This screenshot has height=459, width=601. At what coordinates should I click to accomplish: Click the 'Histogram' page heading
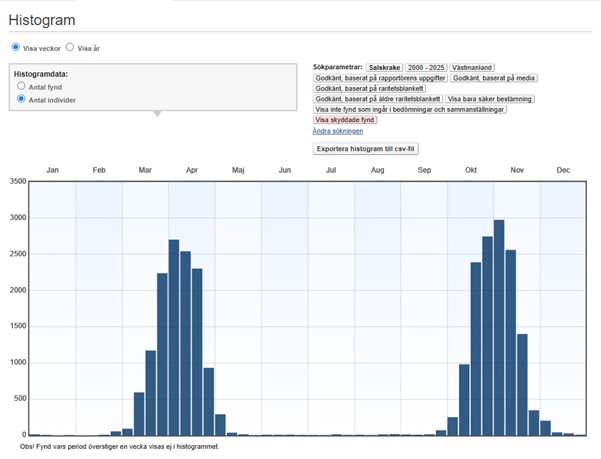pyautogui.click(x=42, y=20)
